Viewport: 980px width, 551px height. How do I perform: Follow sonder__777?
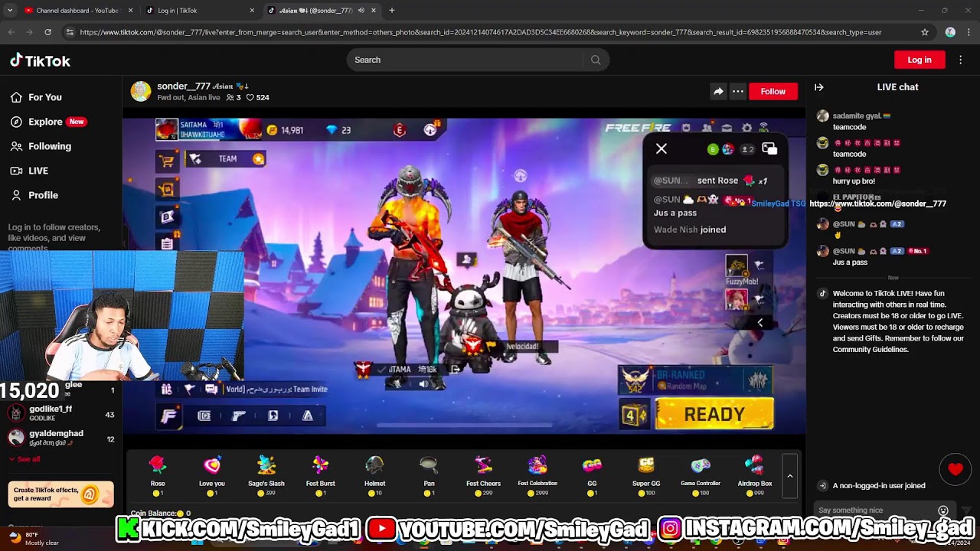pyautogui.click(x=773, y=91)
